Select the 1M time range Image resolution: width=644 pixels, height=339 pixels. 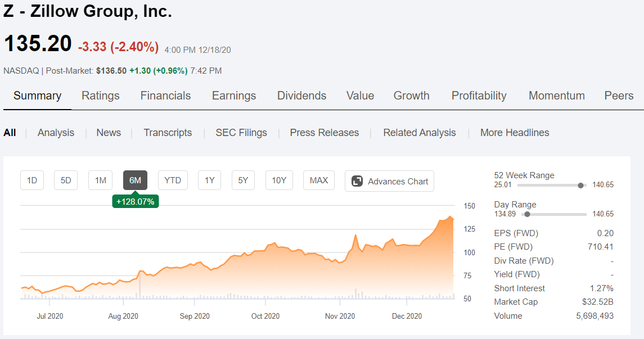coord(100,180)
